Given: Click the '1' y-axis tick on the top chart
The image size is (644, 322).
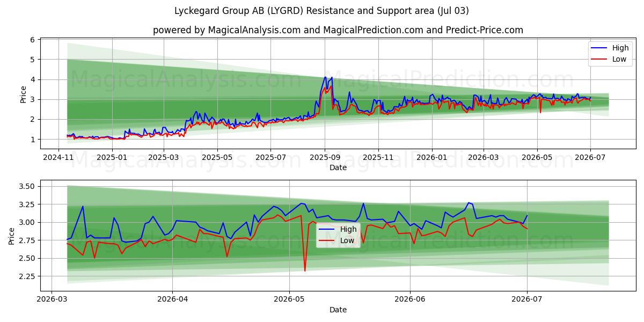Looking at the screenshot, I should [32, 140].
